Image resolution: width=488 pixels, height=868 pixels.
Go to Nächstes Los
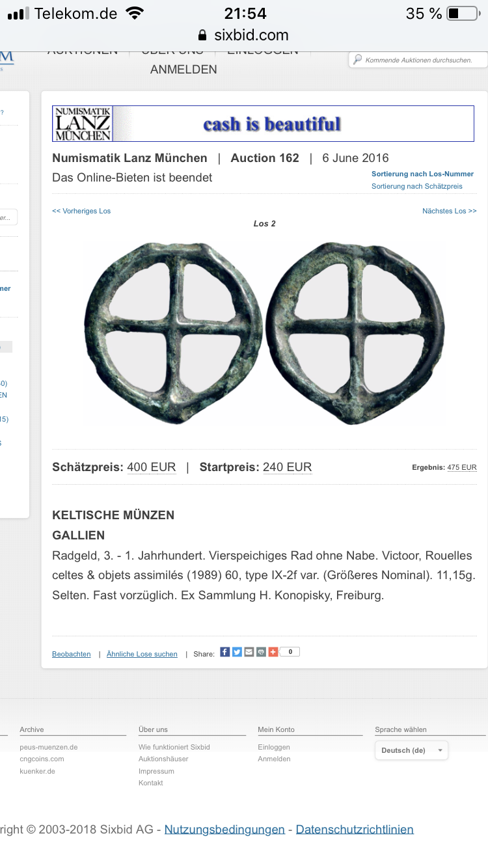449,211
